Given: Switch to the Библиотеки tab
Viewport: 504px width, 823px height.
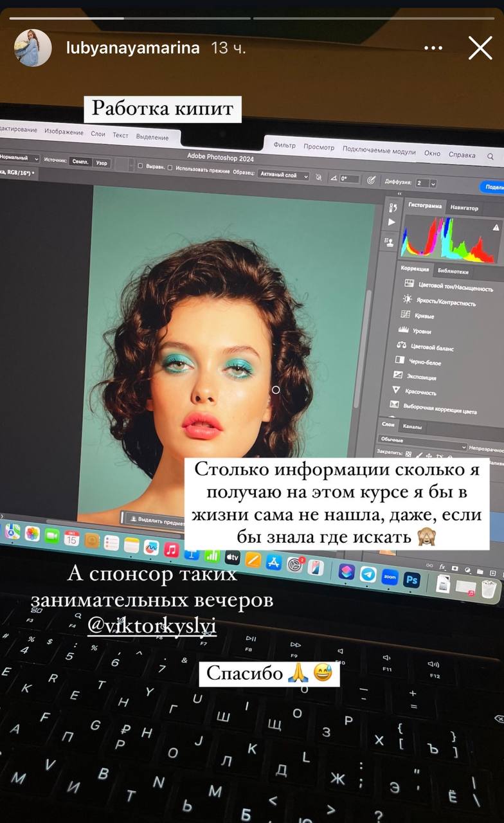Looking at the screenshot, I should click(x=453, y=271).
